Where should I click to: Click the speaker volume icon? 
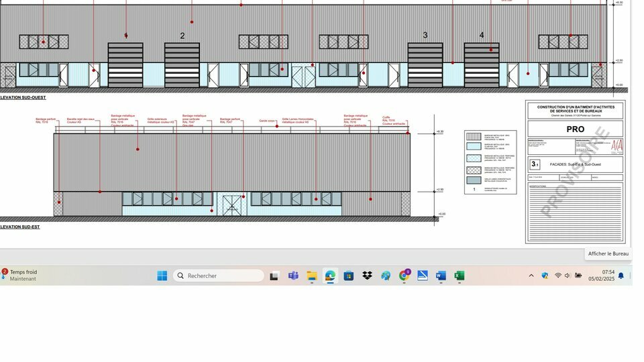(x=568, y=276)
